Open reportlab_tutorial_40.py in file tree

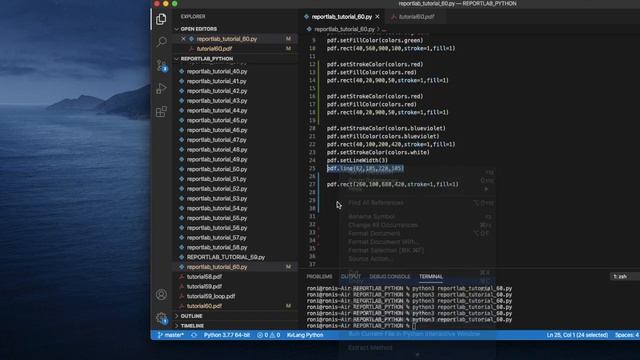(217, 71)
